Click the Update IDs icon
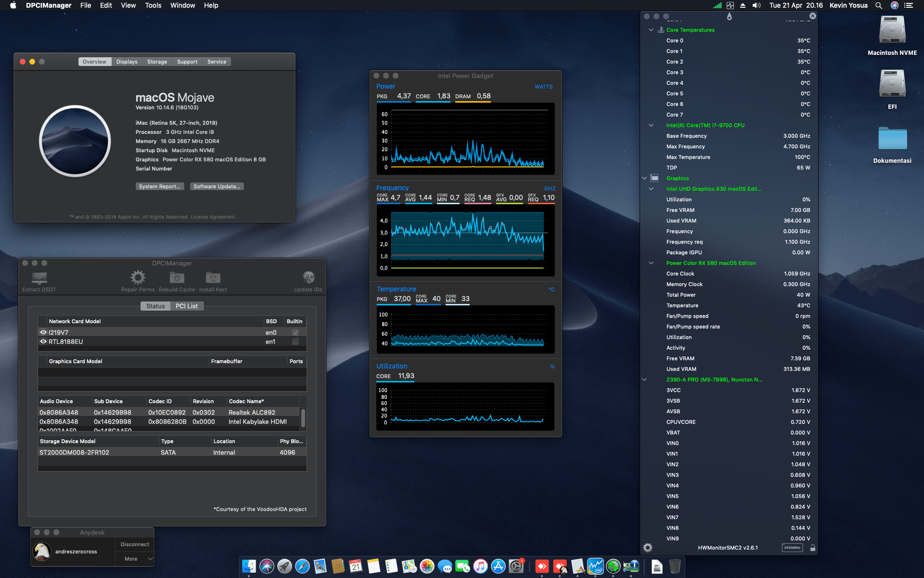924x578 pixels. (308, 277)
